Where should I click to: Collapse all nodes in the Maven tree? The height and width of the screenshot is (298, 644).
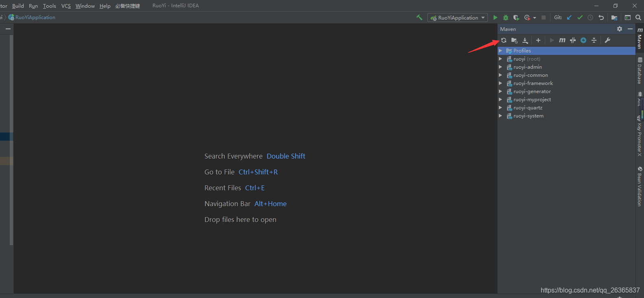click(x=594, y=40)
